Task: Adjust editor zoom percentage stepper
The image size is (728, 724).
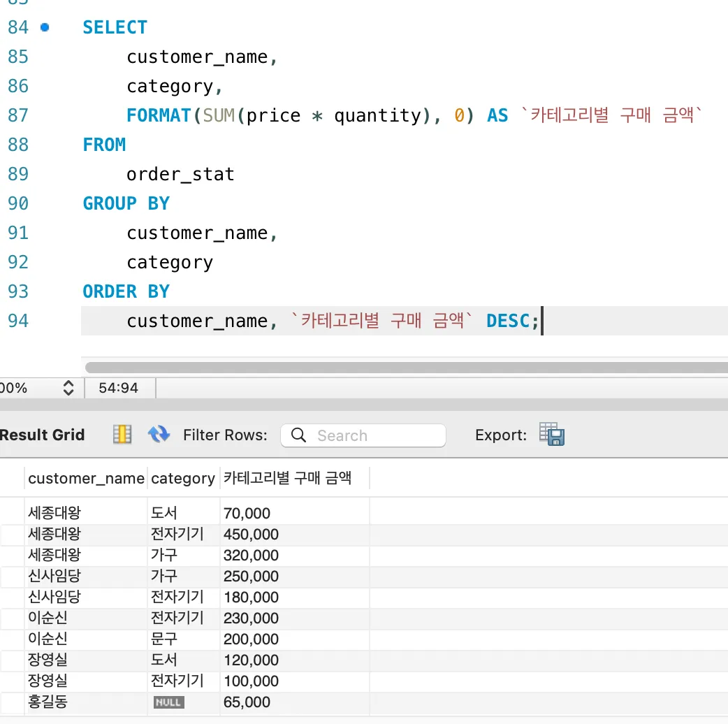Action: tap(68, 388)
